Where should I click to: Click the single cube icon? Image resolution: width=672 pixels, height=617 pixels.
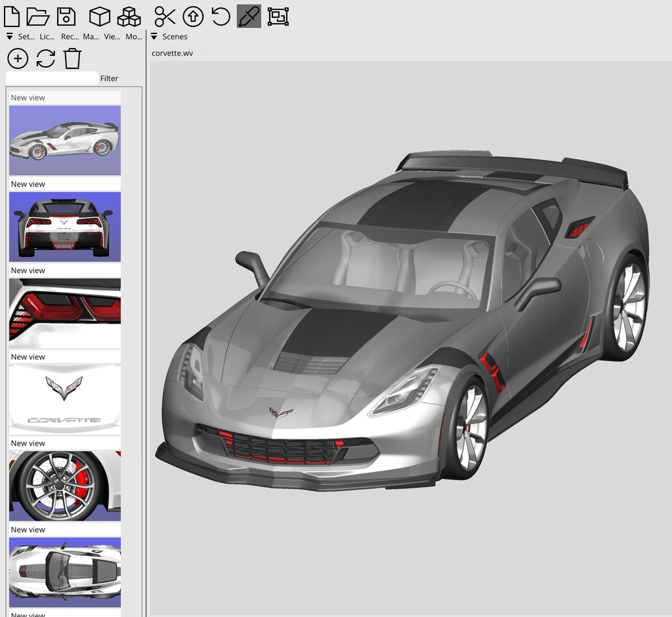[100, 16]
